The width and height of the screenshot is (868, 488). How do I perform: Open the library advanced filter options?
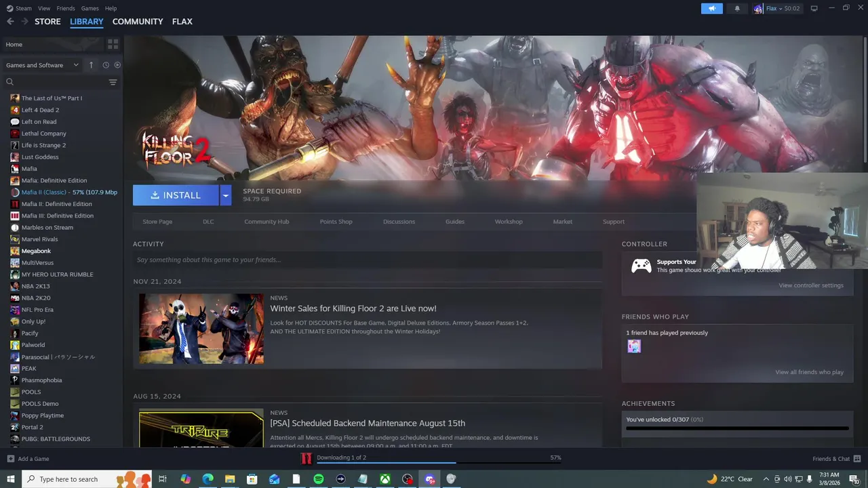[x=113, y=82]
